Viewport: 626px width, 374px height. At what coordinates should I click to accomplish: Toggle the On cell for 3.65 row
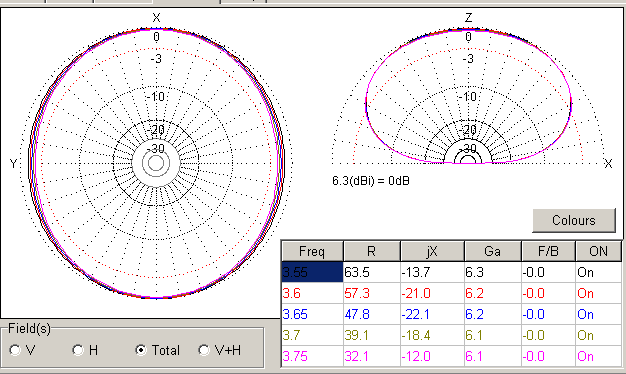pos(598,314)
